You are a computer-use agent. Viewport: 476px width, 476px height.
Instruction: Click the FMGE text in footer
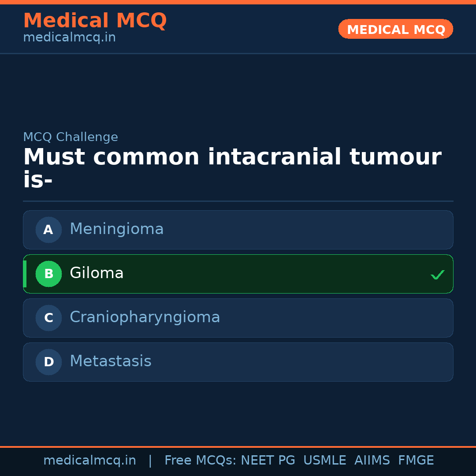(416, 461)
